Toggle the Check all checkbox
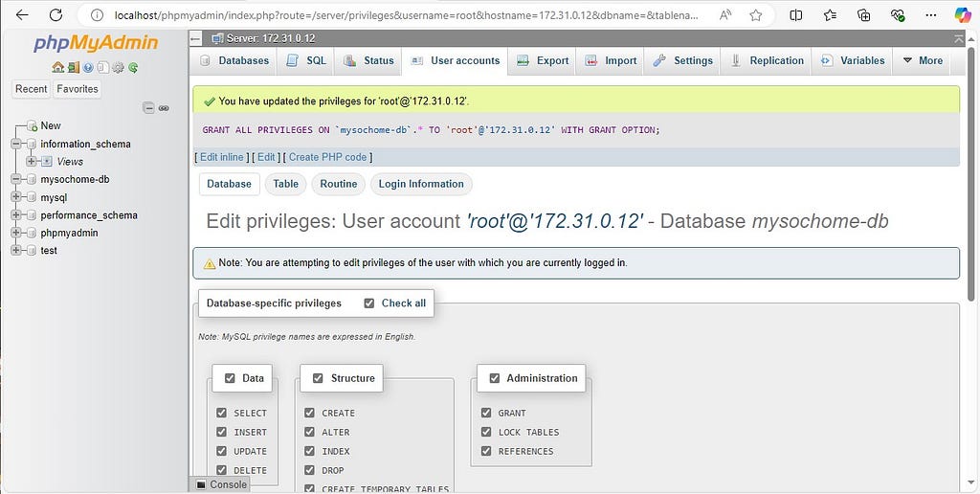This screenshot has width=980, height=494. (369, 303)
